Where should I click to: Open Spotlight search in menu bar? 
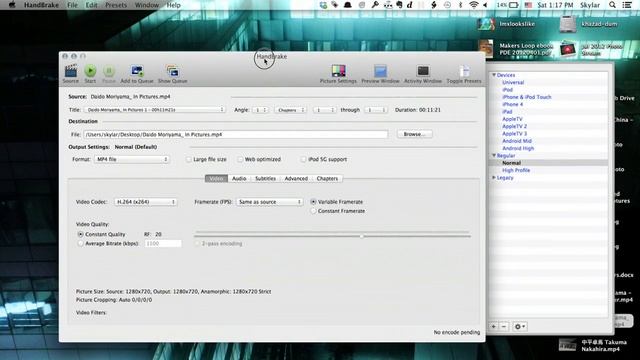(x=612, y=5)
